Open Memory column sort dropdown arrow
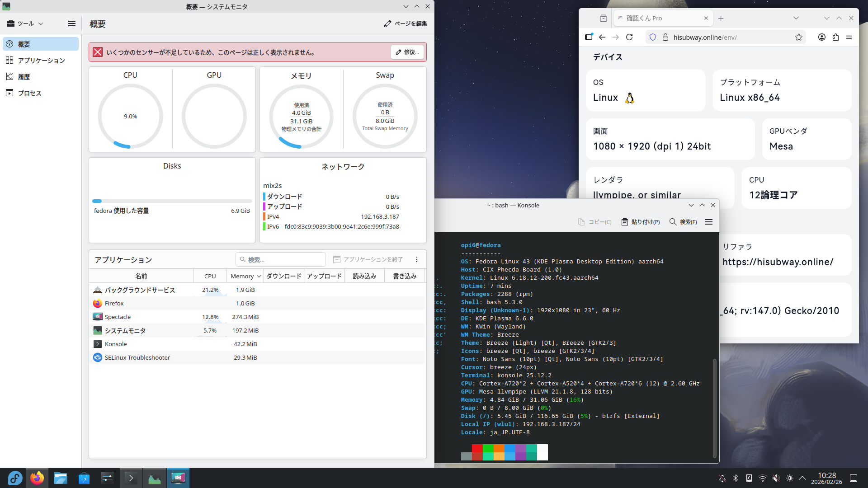868x488 pixels. [259, 276]
